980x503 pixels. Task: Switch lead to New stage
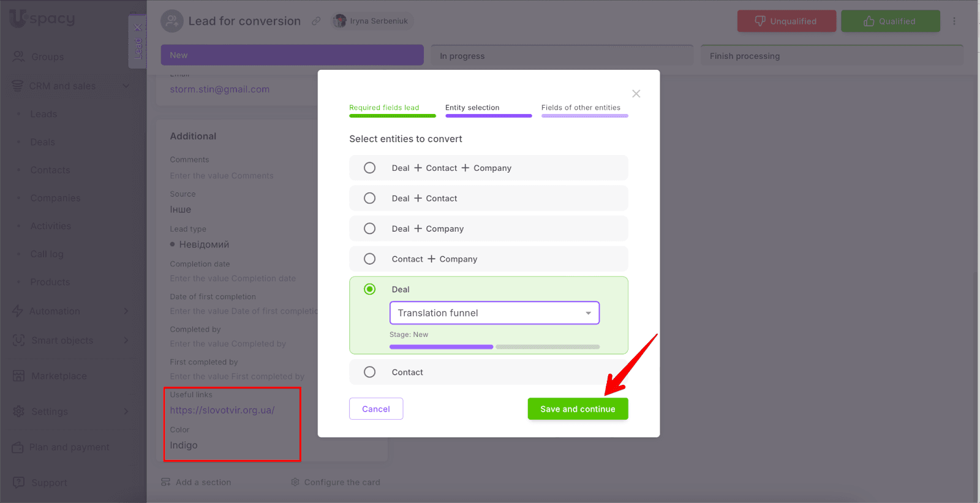click(x=292, y=55)
